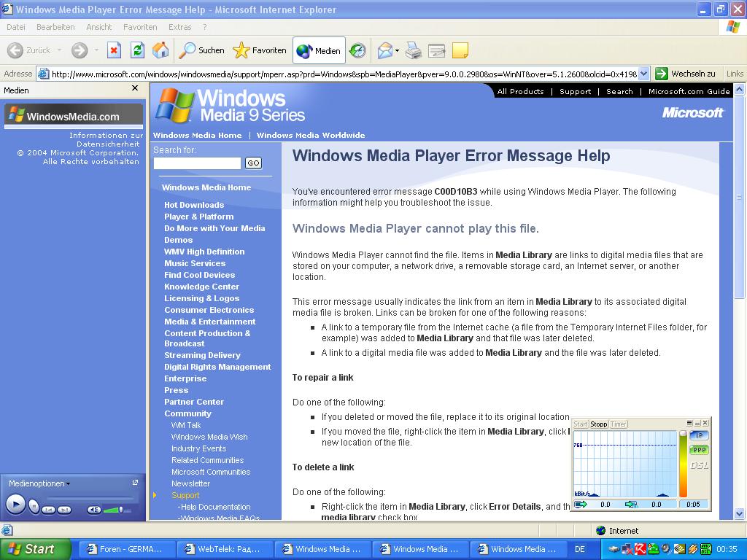Open the Bearbeiten menu

point(55,27)
